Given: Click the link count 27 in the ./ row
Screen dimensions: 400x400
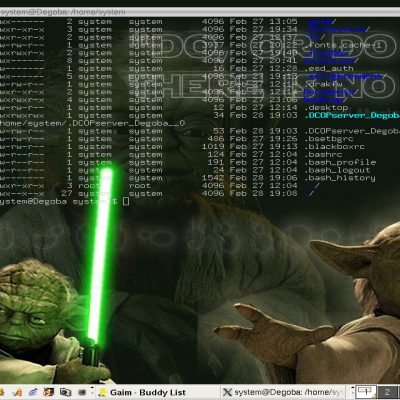Looking at the screenshot, I should (x=67, y=193).
